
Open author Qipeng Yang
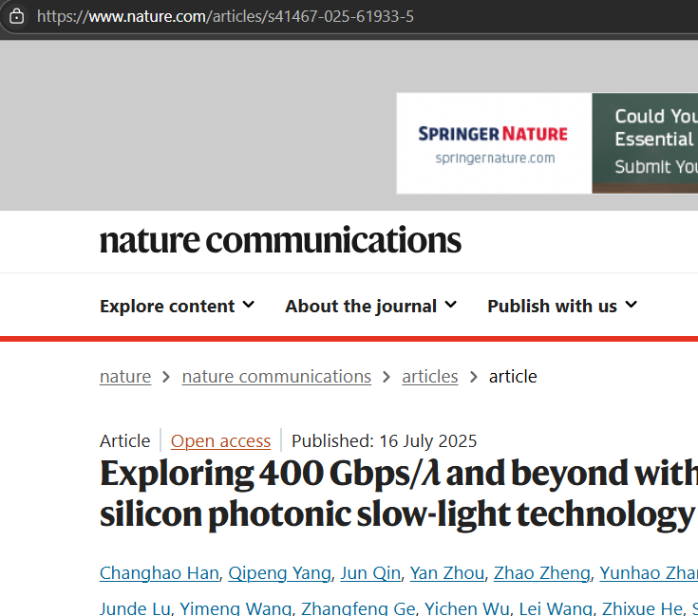tap(279, 573)
